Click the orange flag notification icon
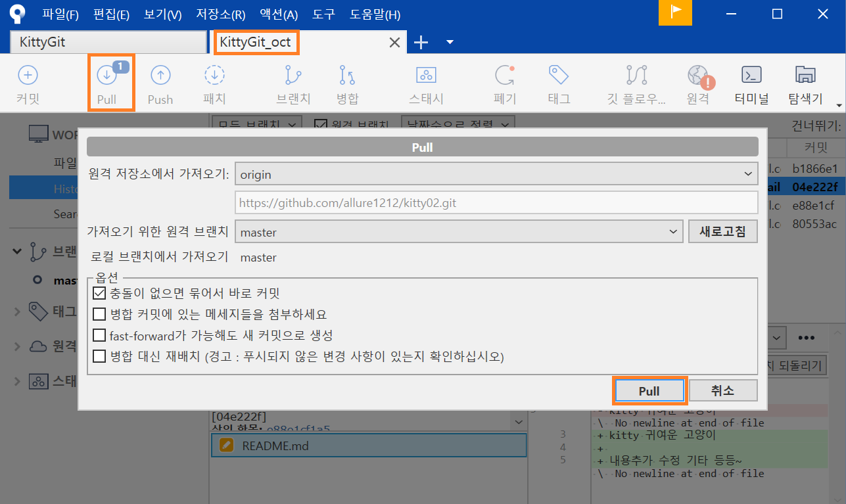This screenshot has width=846, height=504. click(x=675, y=12)
